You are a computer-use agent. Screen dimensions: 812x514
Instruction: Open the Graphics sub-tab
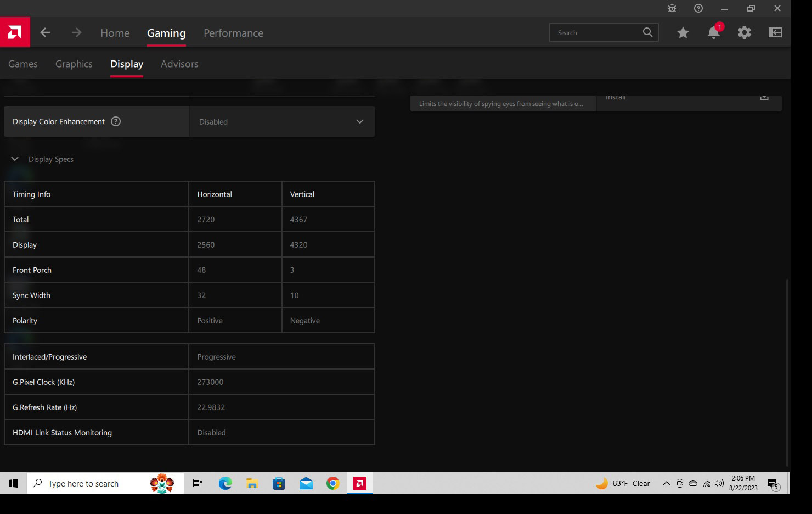pyautogui.click(x=74, y=64)
